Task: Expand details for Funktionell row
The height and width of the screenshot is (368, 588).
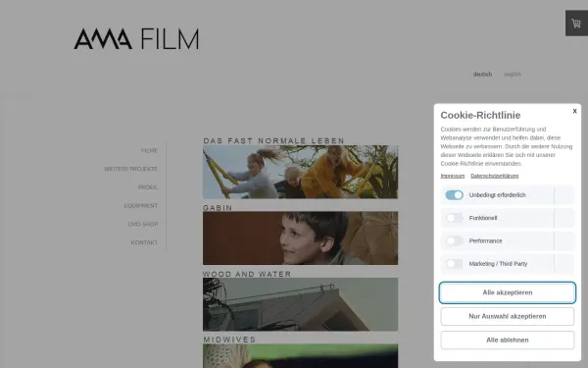Action: (564, 218)
